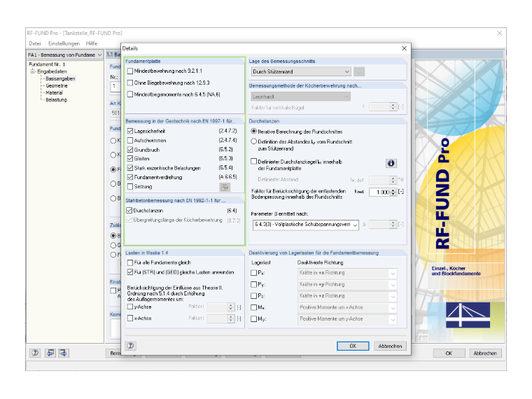This screenshot has height=399, width=532.
Task: Go to next mask arrow icon
Action: click(x=63, y=353)
